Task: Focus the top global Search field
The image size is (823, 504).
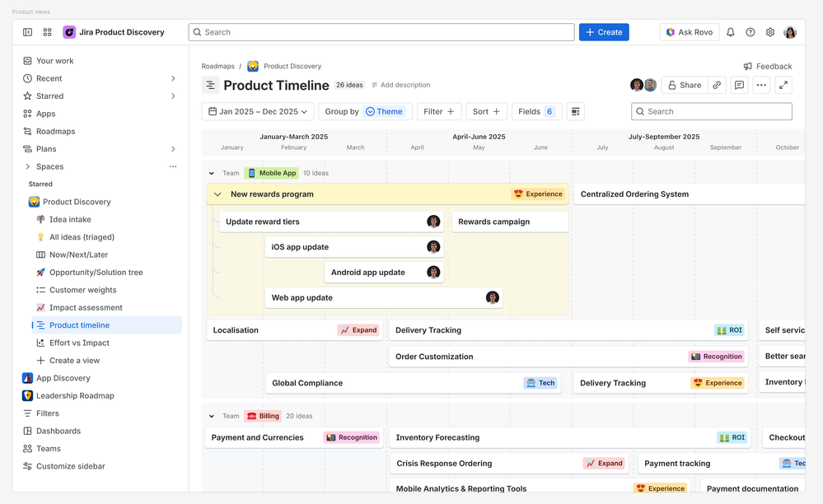Action: point(381,32)
